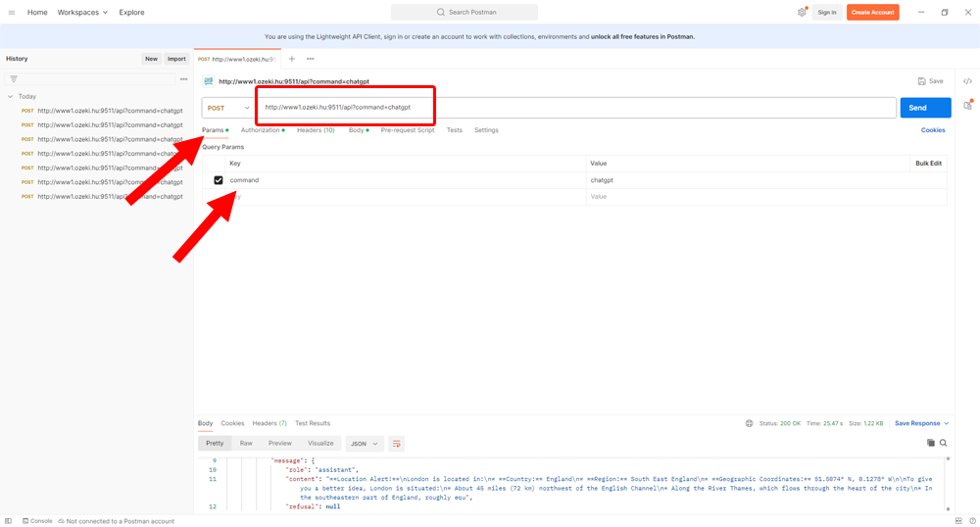980x527 pixels.
Task: Open the request info icon below code icon
Action: [x=967, y=106]
